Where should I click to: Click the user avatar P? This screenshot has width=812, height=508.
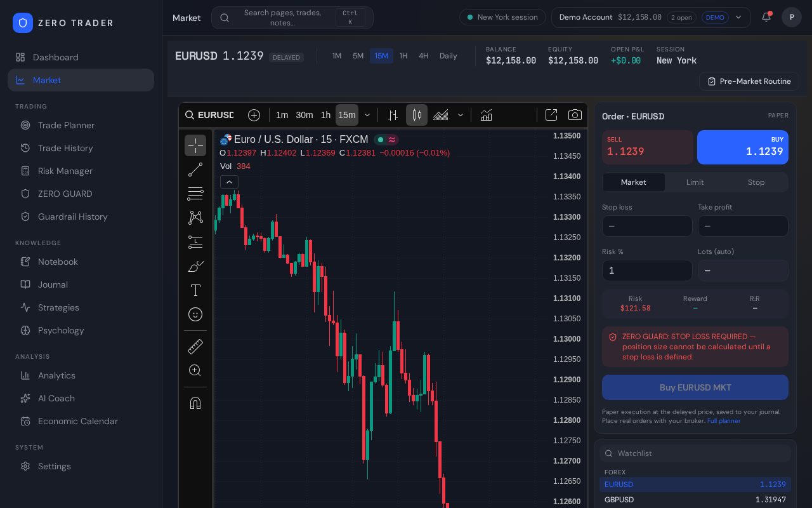pos(792,17)
